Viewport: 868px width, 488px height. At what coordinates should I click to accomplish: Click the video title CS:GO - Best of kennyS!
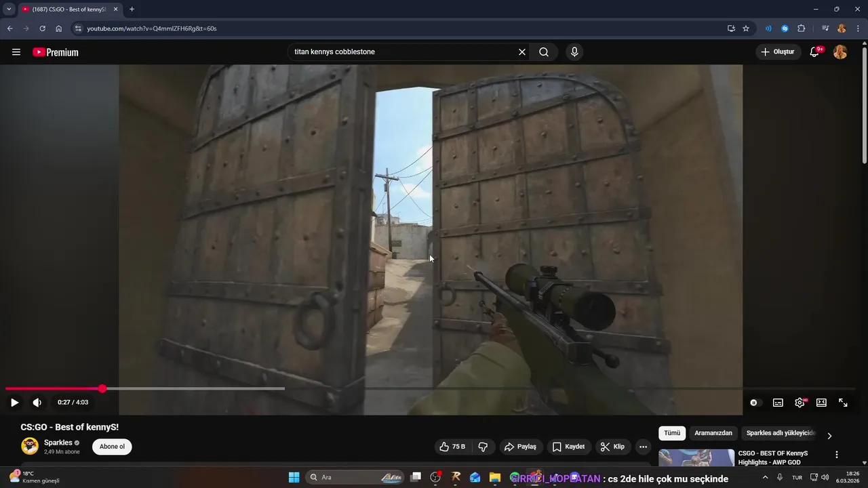(x=70, y=427)
